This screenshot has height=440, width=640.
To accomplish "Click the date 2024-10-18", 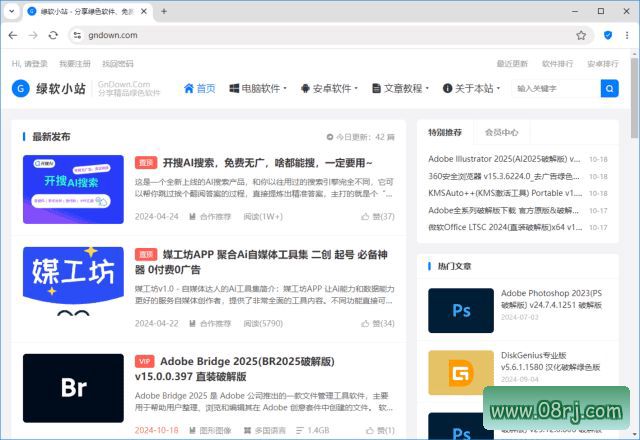I will [157, 430].
